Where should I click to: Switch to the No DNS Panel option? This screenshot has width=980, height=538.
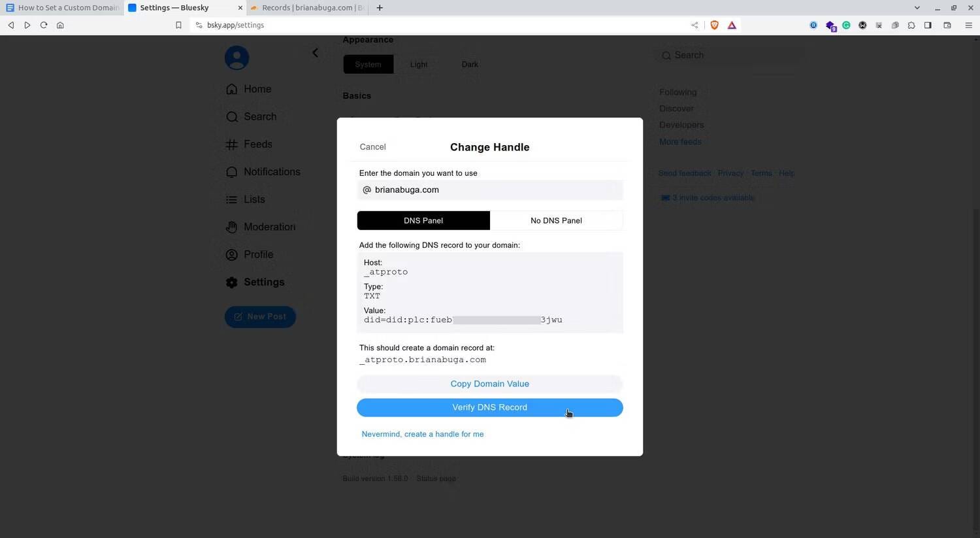[x=556, y=220]
